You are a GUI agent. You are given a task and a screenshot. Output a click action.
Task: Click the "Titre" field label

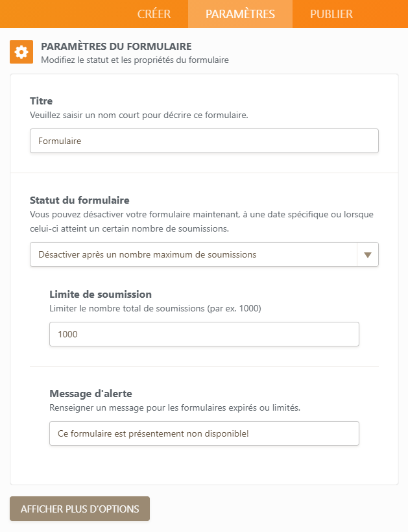[42, 101]
